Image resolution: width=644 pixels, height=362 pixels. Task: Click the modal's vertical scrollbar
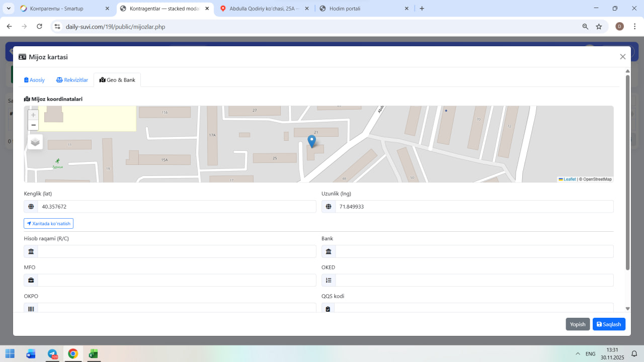coord(627,171)
